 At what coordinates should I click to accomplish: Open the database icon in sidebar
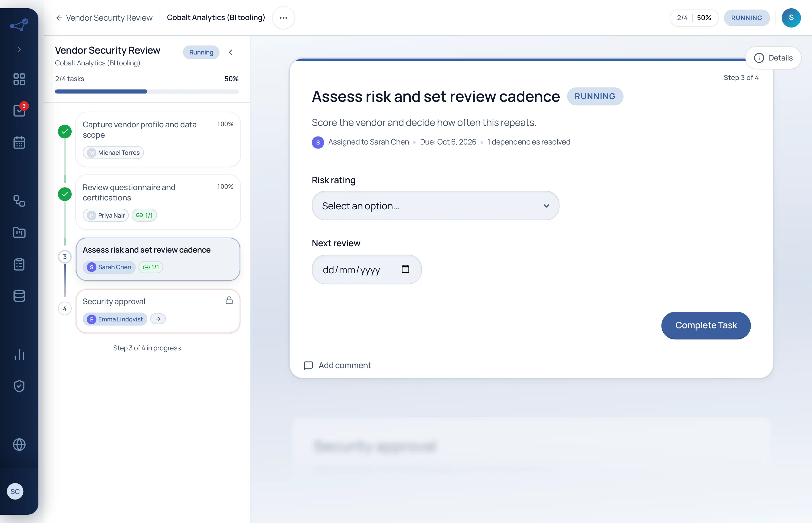coord(19,296)
